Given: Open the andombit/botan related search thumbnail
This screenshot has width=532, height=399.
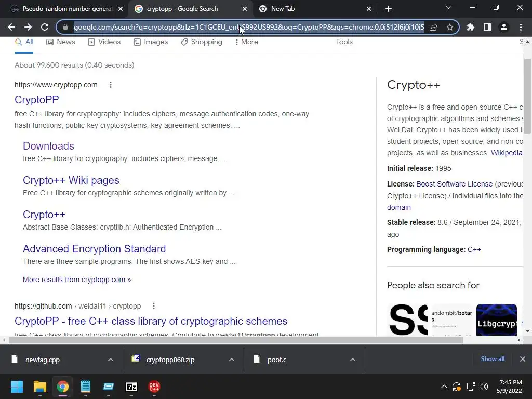Looking at the screenshot, I should [x=451, y=320].
